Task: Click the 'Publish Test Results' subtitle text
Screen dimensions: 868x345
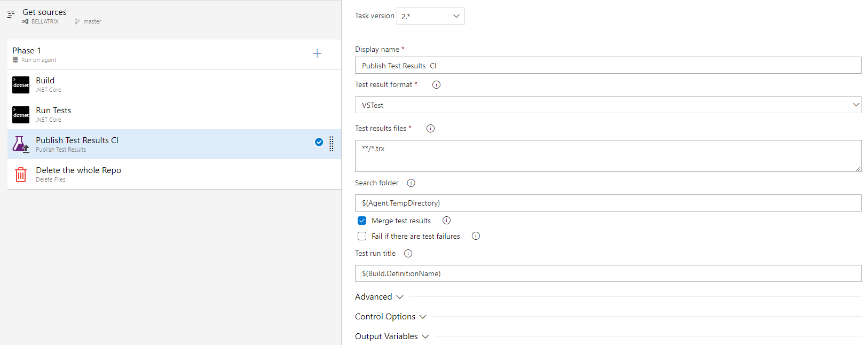Action: [61, 150]
